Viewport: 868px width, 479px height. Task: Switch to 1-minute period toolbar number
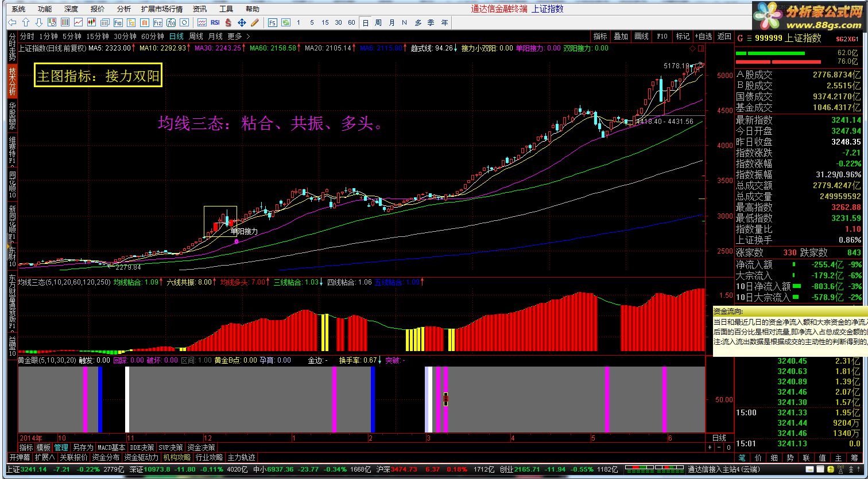299,22
